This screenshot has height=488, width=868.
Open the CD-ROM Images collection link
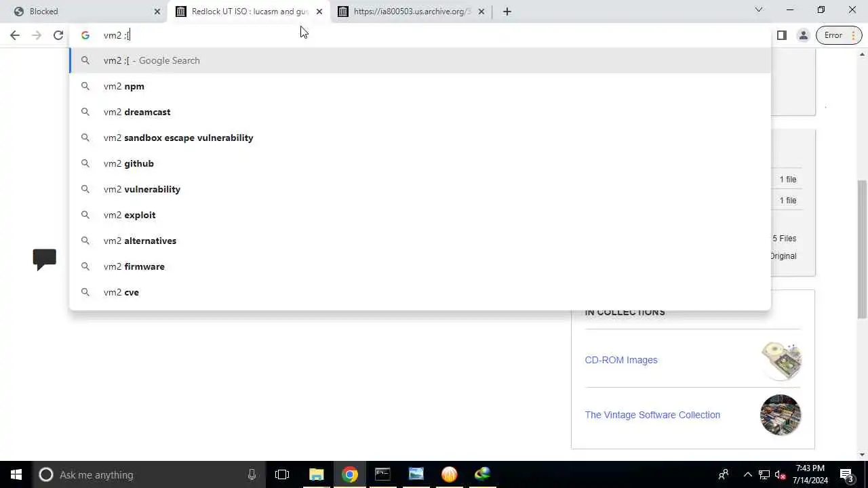621,360
